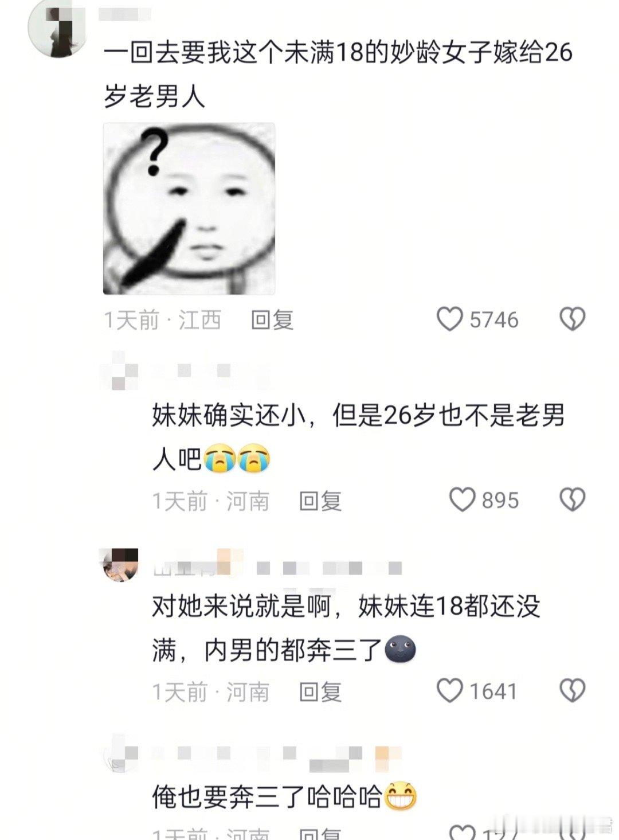Like the reply with 1641 likes
The image size is (619, 840).
(x=450, y=690)
